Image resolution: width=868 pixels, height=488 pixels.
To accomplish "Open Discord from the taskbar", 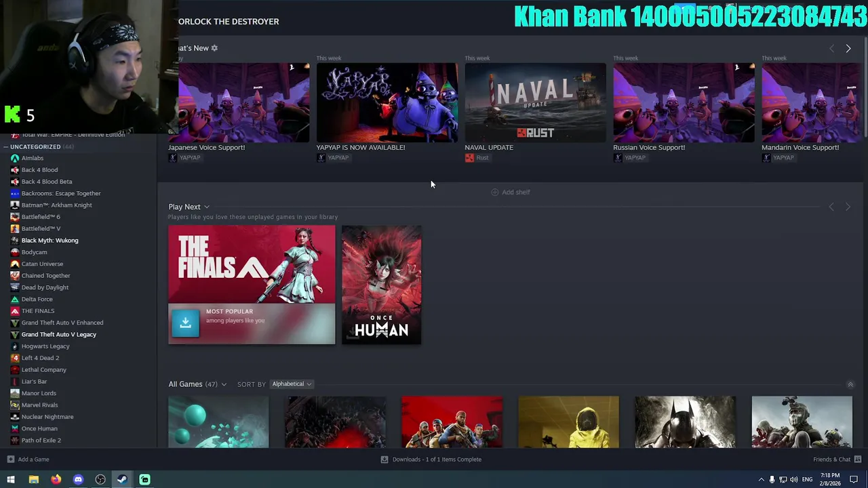I will tap(78, 480).
